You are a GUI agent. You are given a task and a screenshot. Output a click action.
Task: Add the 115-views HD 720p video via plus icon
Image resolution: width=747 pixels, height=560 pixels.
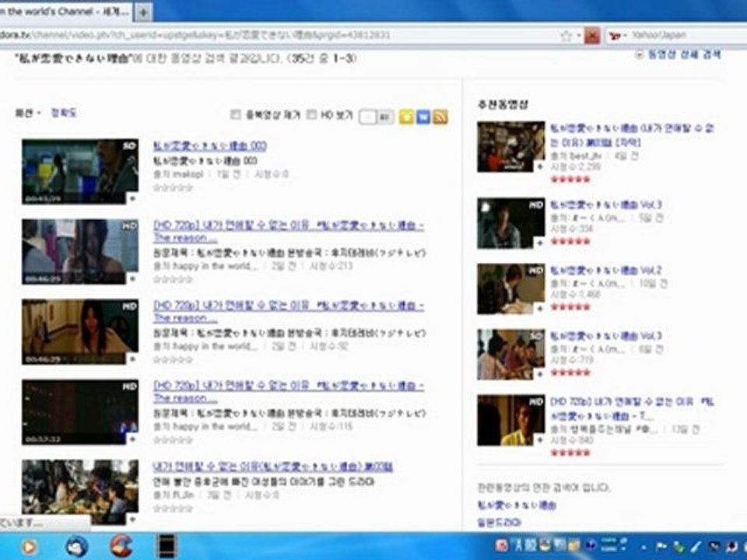tap(132, 439)
